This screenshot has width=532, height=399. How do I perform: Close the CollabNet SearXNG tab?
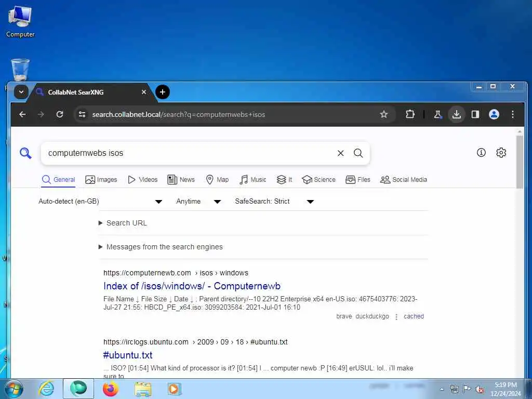point(144,92)
